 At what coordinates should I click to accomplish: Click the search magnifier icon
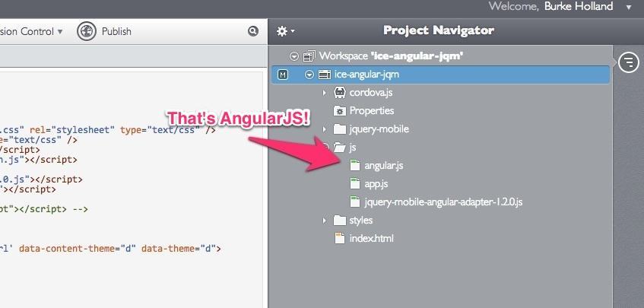tap(253, 30)
